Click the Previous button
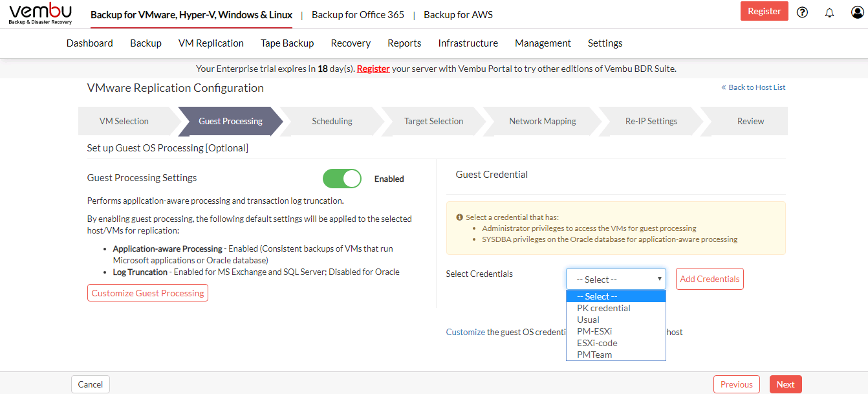 (x=737, y=384)
